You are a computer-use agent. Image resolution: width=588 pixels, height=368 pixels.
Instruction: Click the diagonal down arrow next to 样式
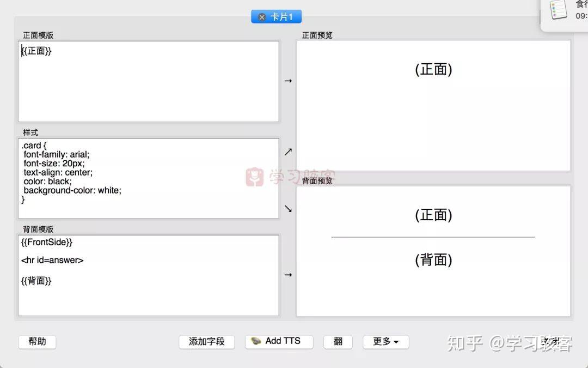(x=288, y=209)
